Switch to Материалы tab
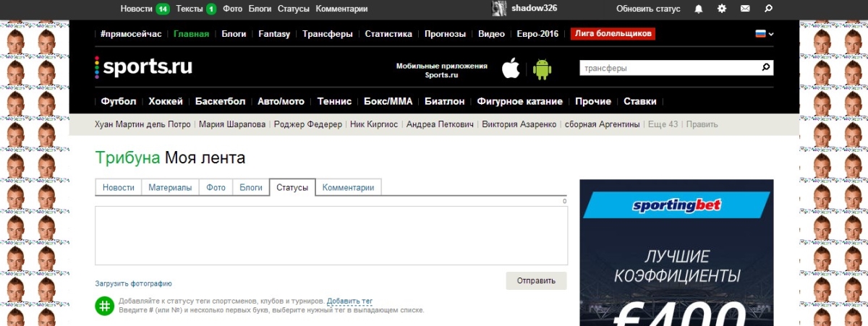 click(x=170, y=187)
